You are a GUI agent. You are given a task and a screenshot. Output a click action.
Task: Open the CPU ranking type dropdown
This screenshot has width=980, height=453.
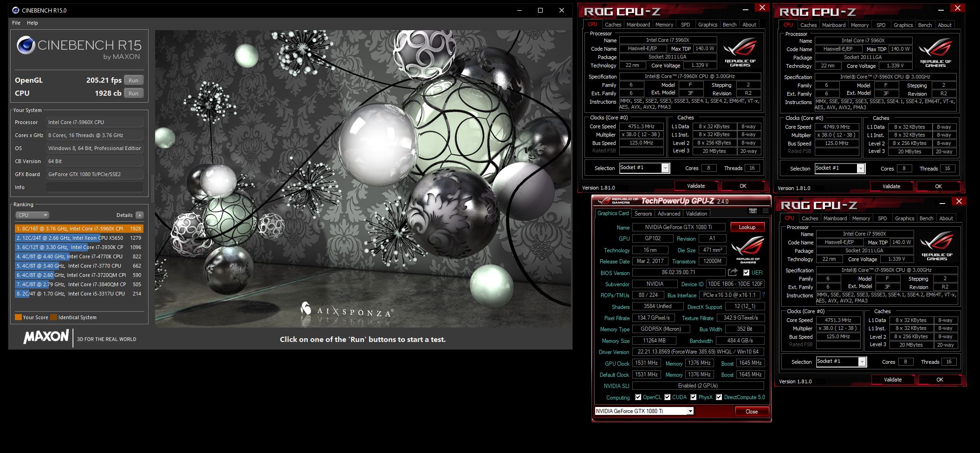point(32,215)
